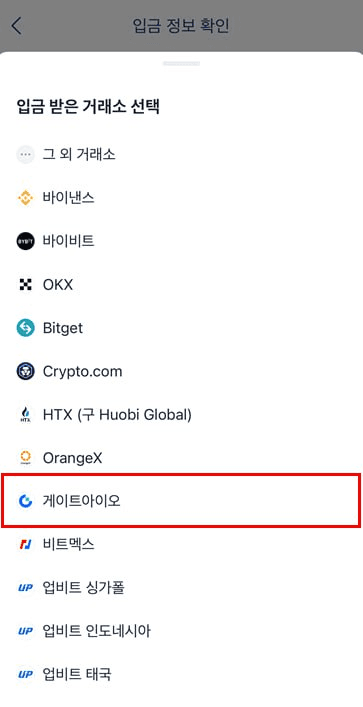Viewport: 363px width, 707px height.
Task: Tap the back arrow icon
Action: (x=16, y=26)
